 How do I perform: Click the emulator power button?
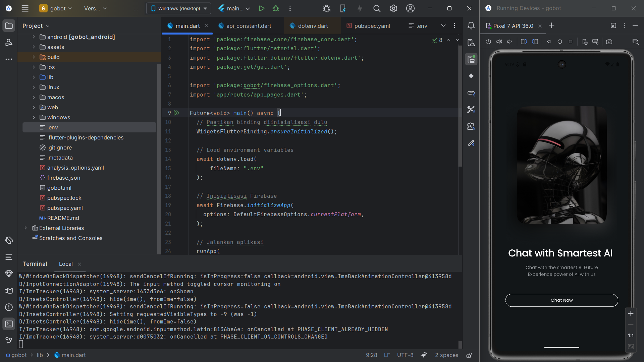(x=488, y=42)
